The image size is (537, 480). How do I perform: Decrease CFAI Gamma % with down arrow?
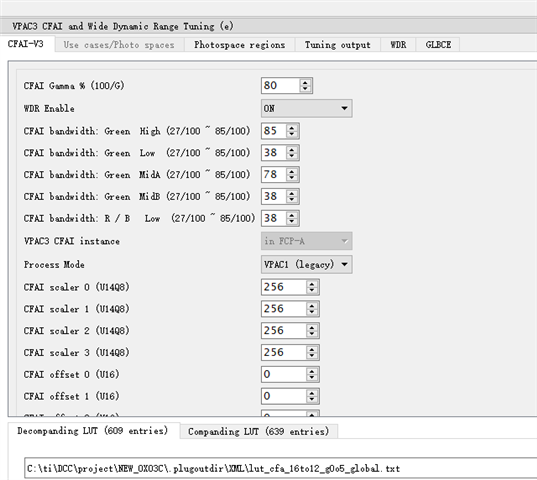point(305,89)
